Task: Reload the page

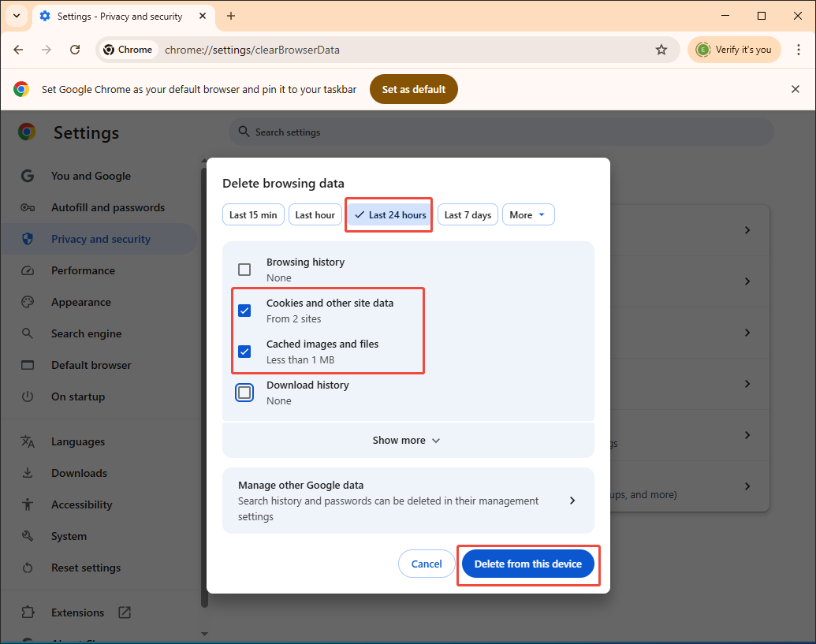Action: click(x=75, y=49)
